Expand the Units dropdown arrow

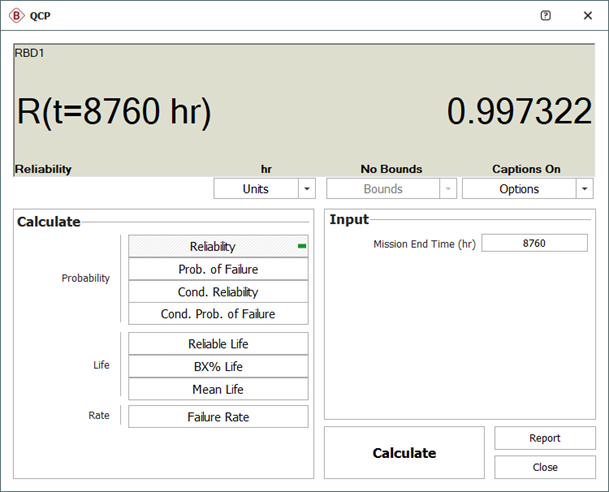click(308, 189)
